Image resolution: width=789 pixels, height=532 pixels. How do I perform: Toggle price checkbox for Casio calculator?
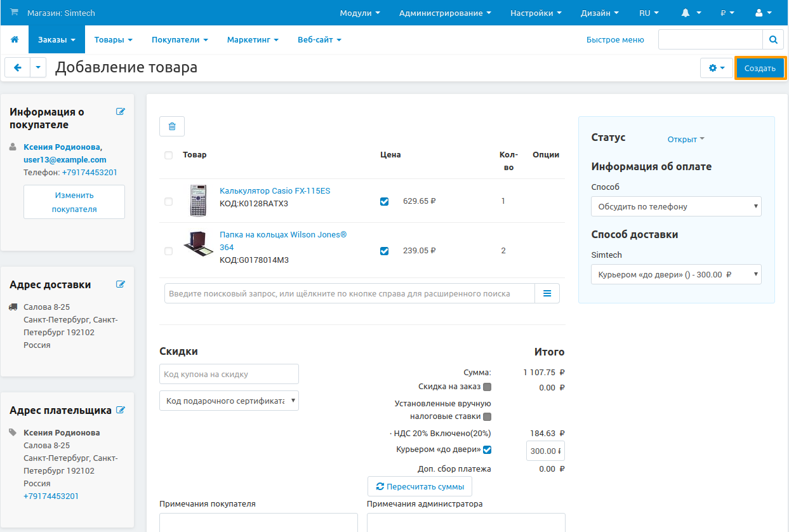(384, 201)
